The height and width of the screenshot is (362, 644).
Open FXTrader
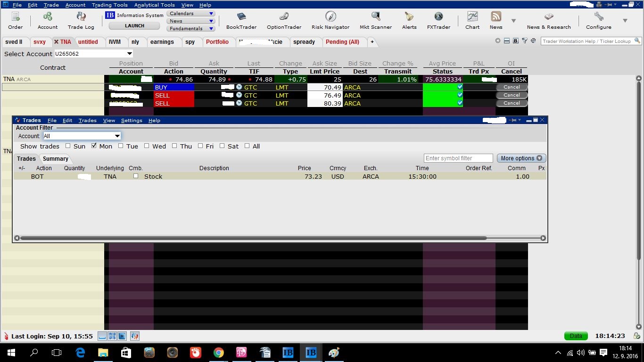[x=438, y=21]
